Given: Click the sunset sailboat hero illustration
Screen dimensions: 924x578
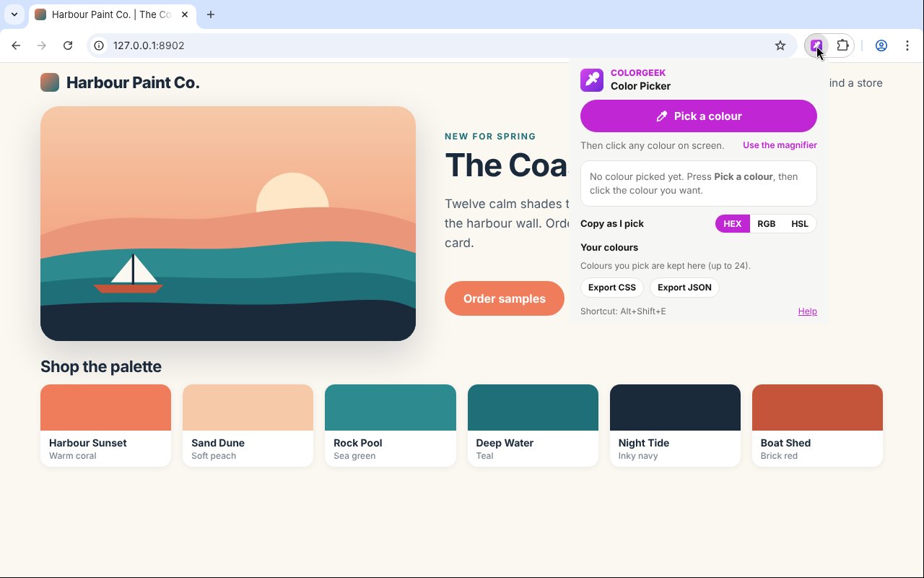Looking at the screenshot, I should click(228, 224).
